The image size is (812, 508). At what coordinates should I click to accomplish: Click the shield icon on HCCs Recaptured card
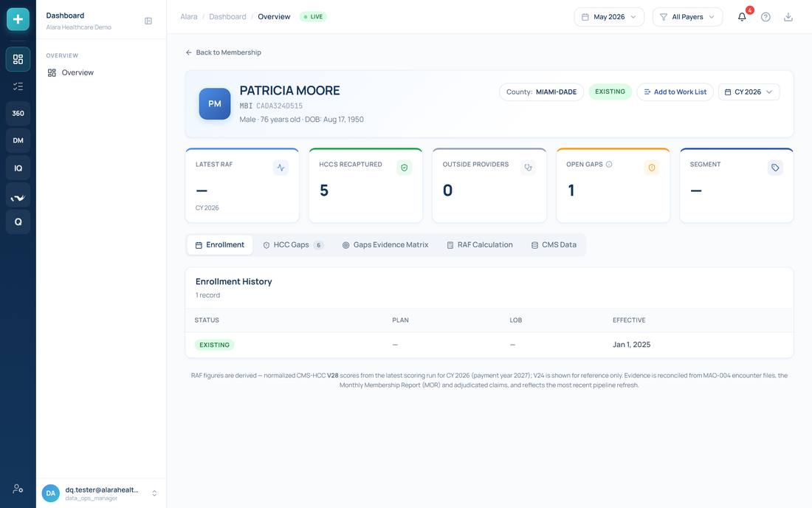pos(404,168)
